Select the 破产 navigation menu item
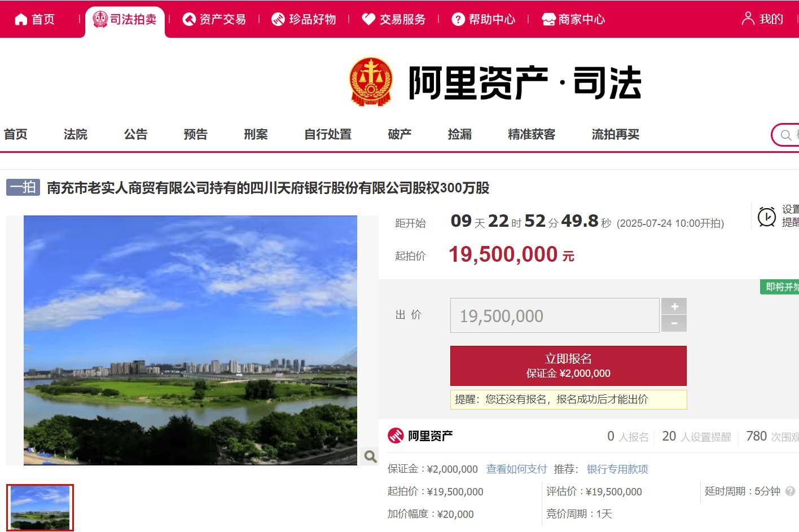Screen dimensions: 799x532 [x=399, y=134]
